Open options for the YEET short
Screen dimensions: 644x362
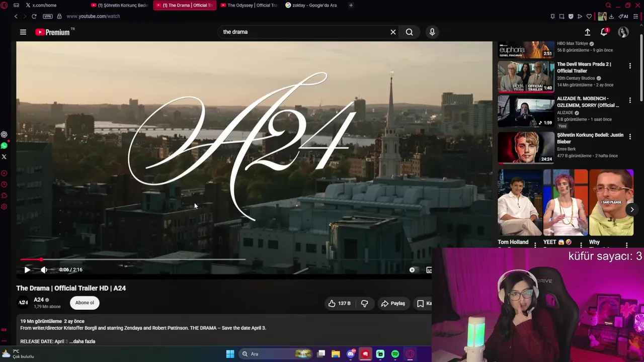(581, 245)
